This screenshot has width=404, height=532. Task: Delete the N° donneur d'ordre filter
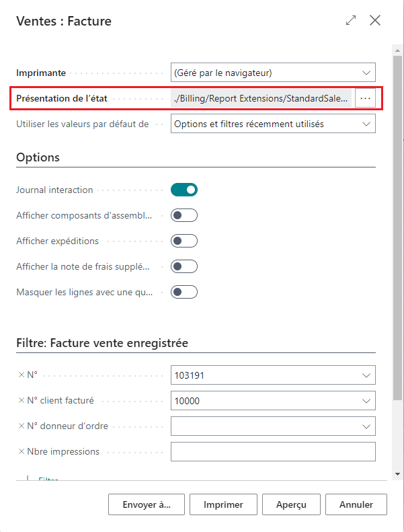[22, 426]
